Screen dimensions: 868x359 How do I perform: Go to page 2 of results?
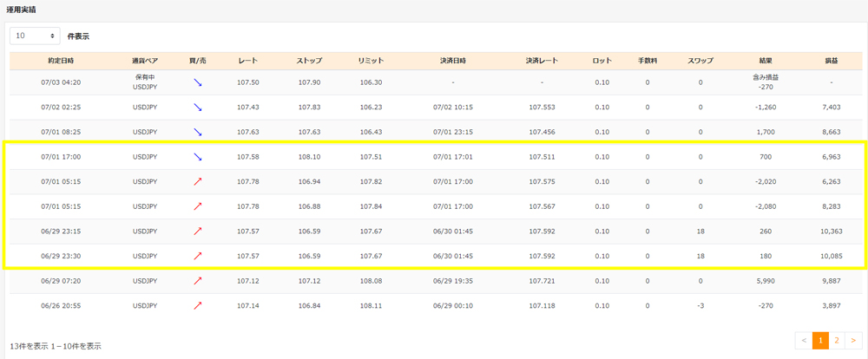click(x=837, y=341)
